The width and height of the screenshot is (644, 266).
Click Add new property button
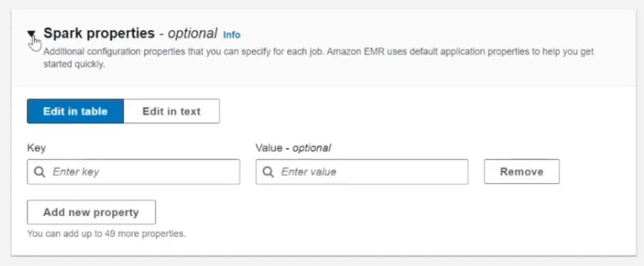pos(91,212)
